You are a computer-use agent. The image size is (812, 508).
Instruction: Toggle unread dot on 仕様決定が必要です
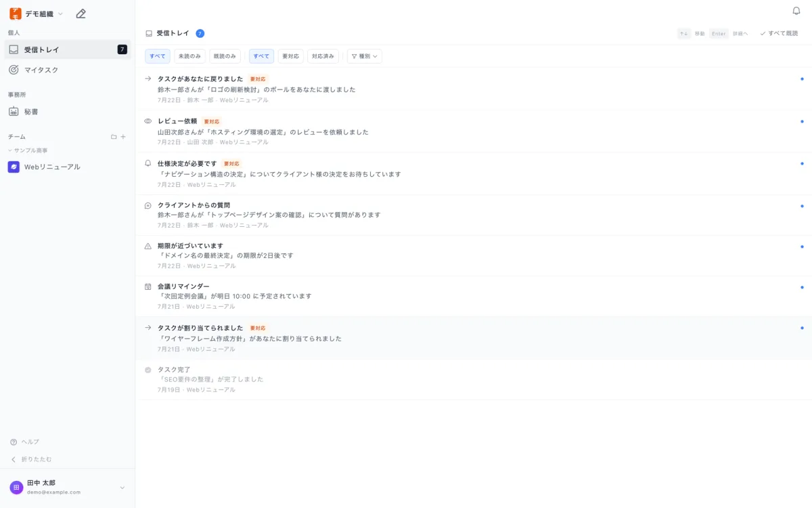click(802, 163)
